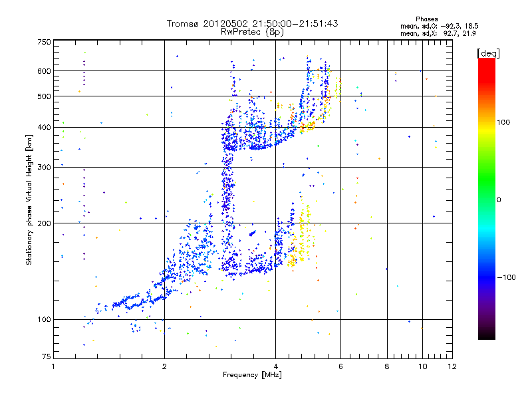This screenshot has height=399, width=532.
Task: Click the black bottom of the colorbar
Action: click(x=487, y=334)
